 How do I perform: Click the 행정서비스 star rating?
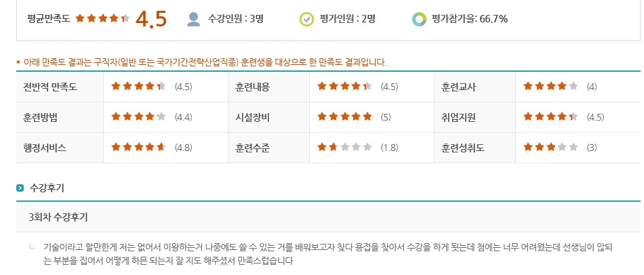138,148
